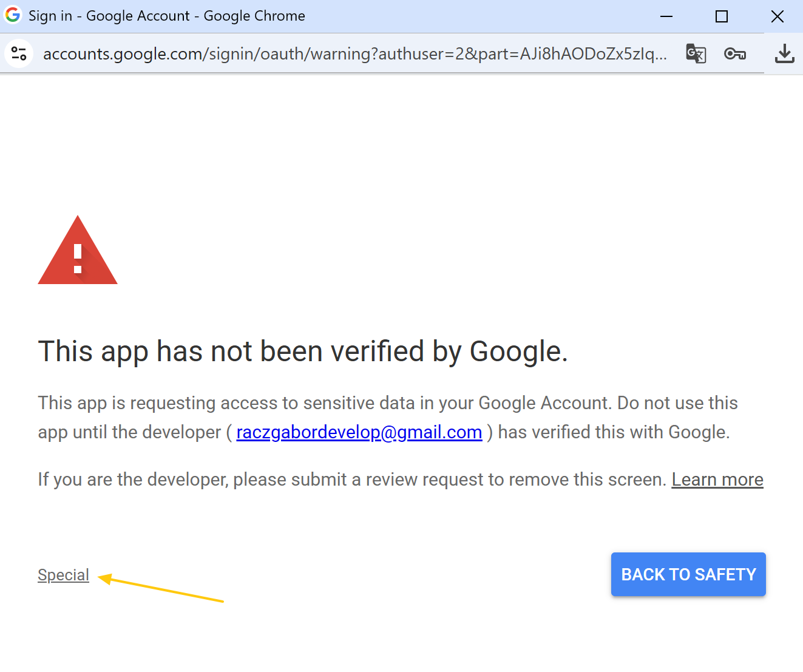
Task: Close the Sign in popup window
Action: point(778,16)
